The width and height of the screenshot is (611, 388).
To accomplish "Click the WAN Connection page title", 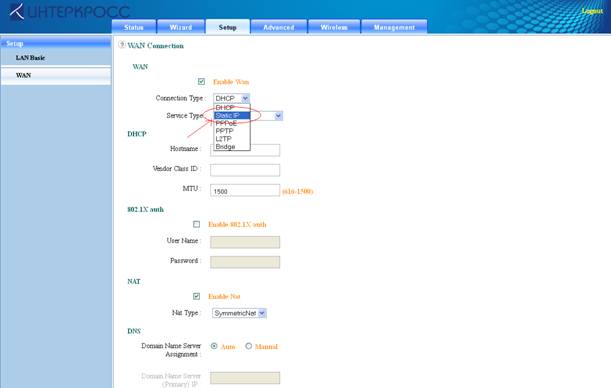I will [155, 46].
